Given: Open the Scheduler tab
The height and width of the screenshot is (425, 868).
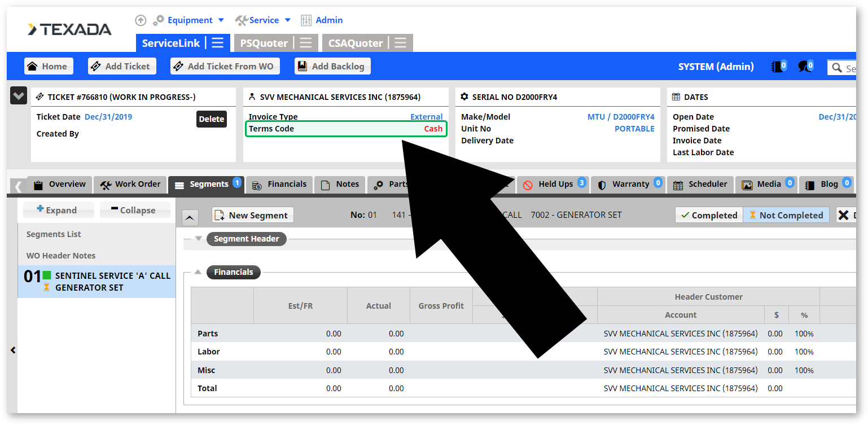Looking at the screenshot, I should [700, 185].
